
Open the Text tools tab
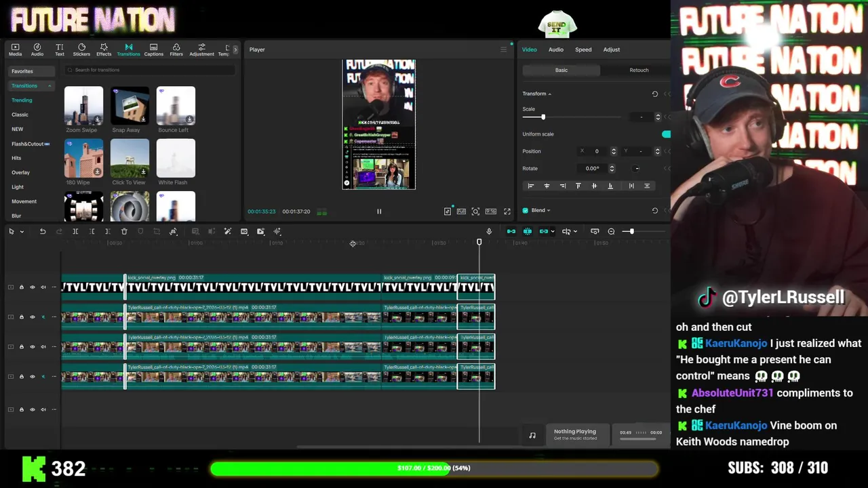point(60,49)
